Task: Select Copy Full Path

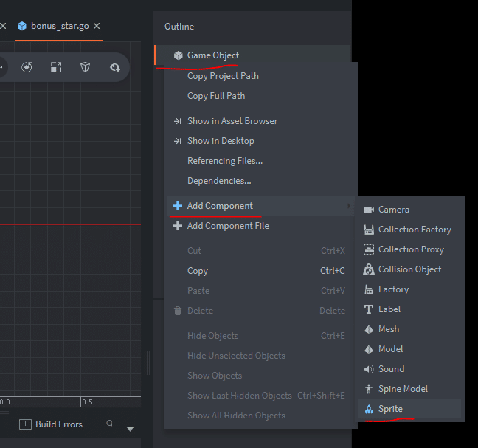Action: (x=261, y=96)
